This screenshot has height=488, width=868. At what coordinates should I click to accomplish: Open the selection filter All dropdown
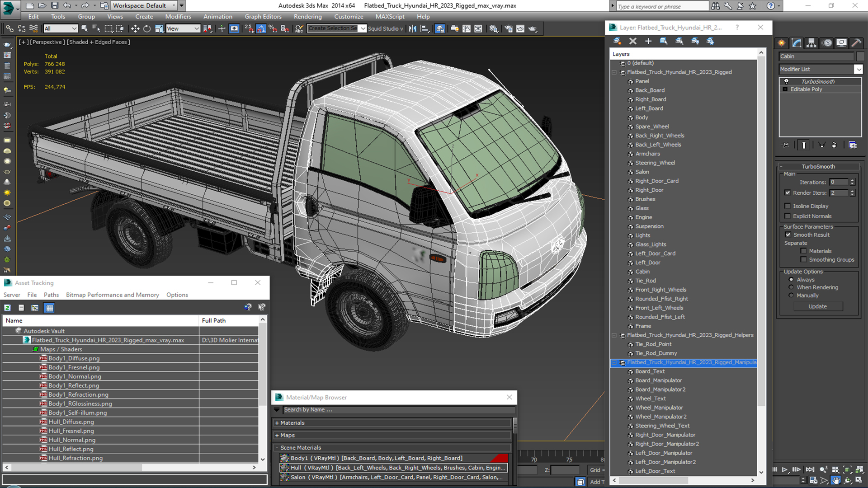click(61, 28)
